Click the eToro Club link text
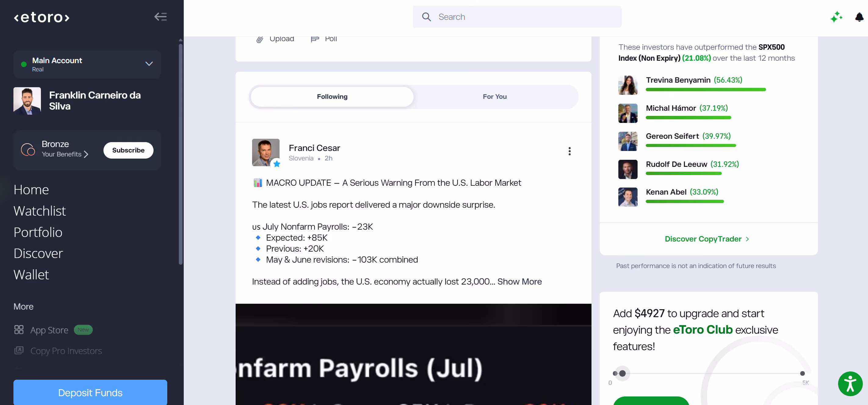The width and height of the screenshot is (868, 405). (703, 330)
